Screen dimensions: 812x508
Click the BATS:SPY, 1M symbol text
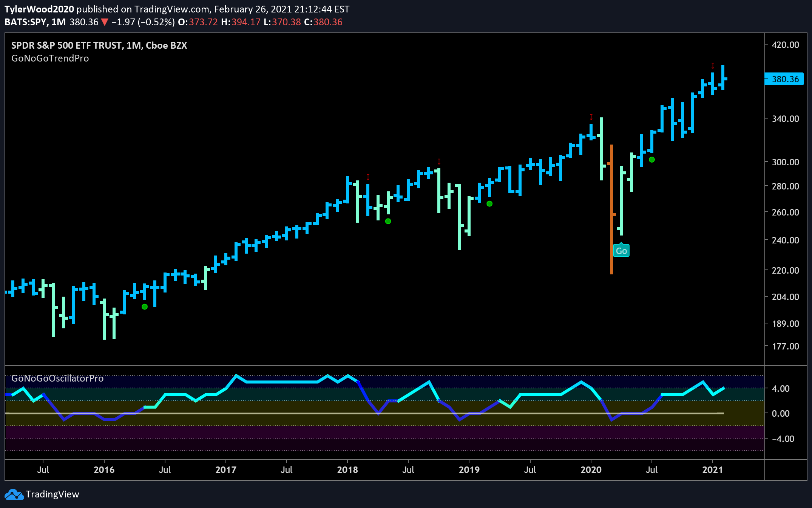click(36, 22)
